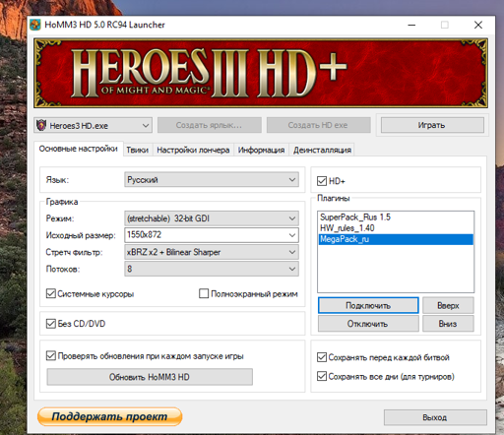The height and width of the screenshot is (435, 504).
Task: Expand the Потоков dropdown showing 8
Action: pyautogui.click(x=212, y=269)
